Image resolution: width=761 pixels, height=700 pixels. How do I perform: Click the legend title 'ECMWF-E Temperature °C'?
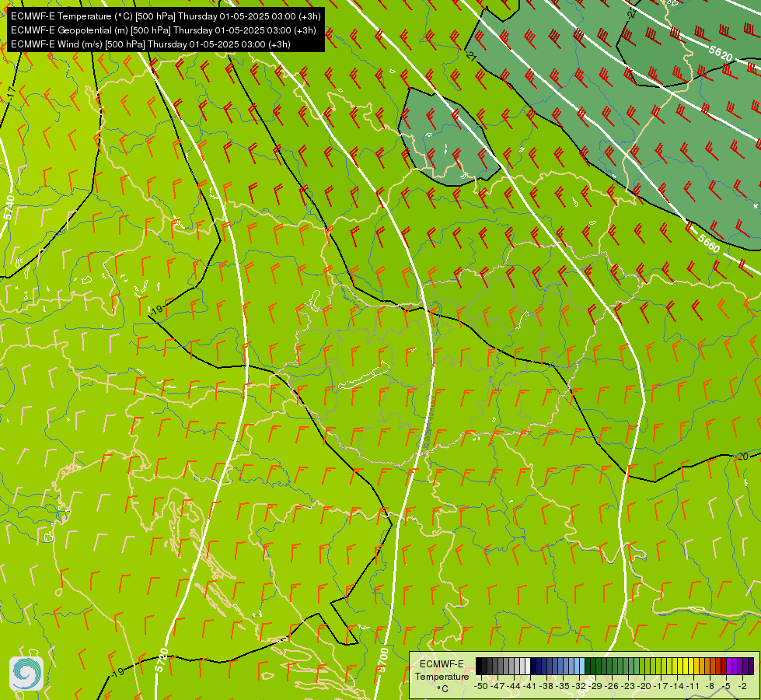click(x=442, y=676)
